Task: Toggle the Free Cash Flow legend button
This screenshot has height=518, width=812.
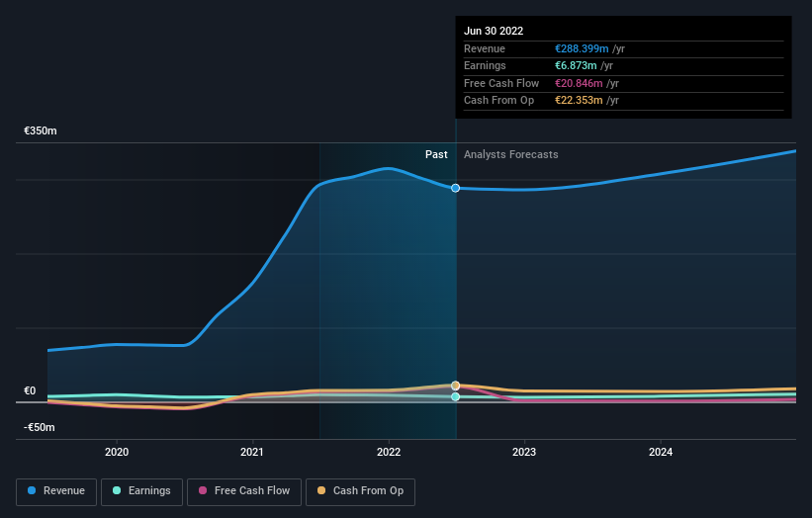Action: 244,491
